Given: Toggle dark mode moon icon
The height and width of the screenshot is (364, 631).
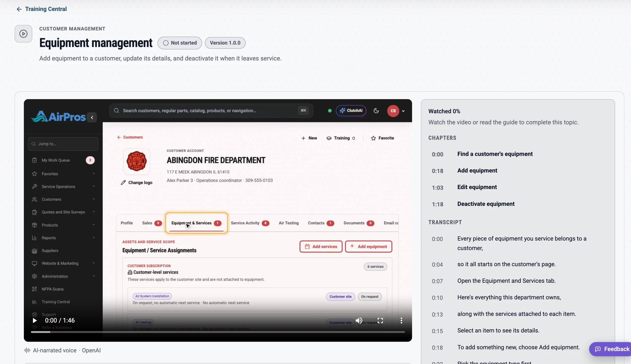Looking at the screenshot, I should click(x=376, y=111).
